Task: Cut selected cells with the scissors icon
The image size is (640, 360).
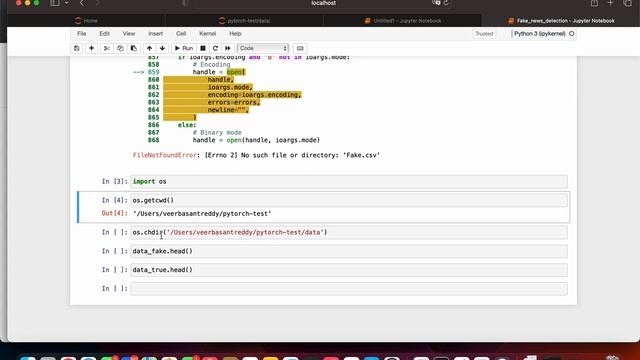Action: (x=107, y=48)
